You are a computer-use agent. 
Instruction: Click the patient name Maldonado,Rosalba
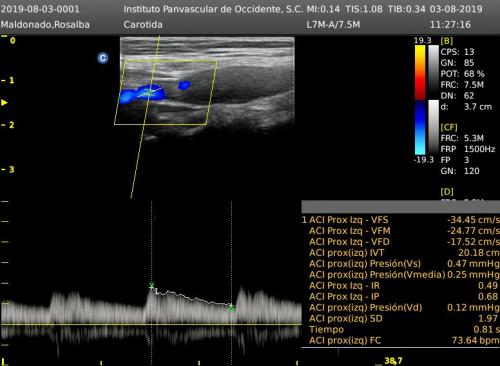click(45, 25)
